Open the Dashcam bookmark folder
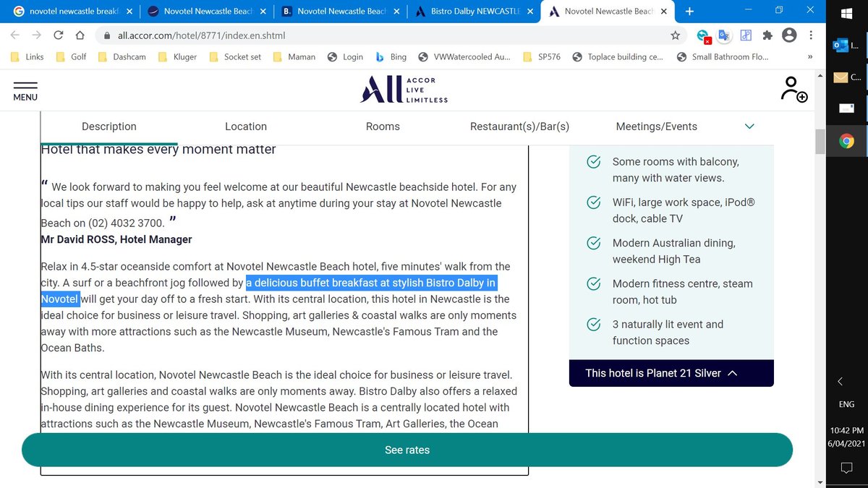The height and width of the screenshot is (488, 868). click(x=122, y=57)
